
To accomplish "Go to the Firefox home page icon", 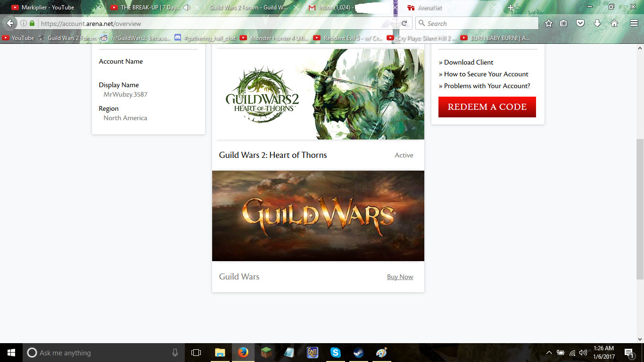I will (614, 24).
